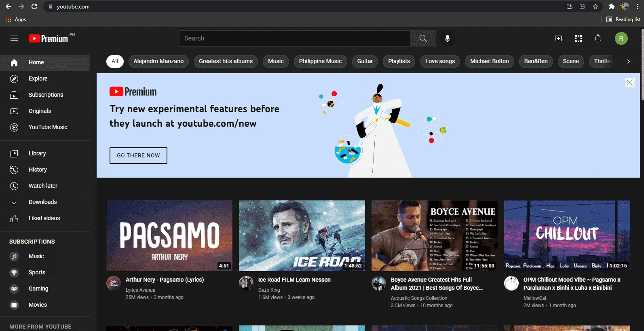Select the Michael Bolton chip
Screen dimensions: 644x331
tap(490, 62)
